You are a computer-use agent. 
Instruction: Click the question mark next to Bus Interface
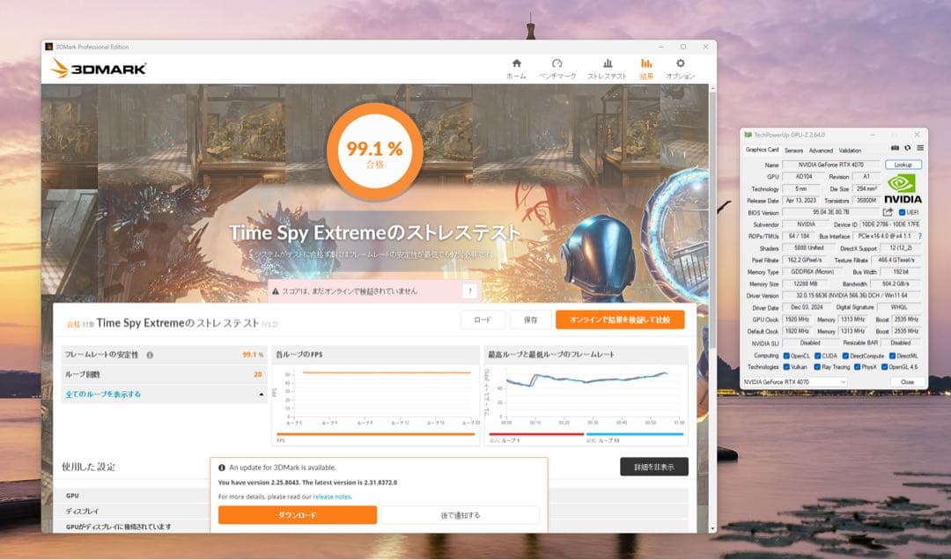click(x=919, y=235)
